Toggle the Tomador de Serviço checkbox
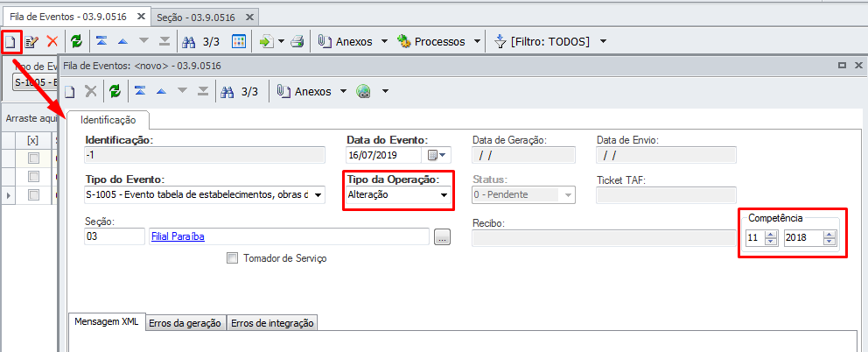The height and width of the screenshot is (352, 868). tap(232, 258)
